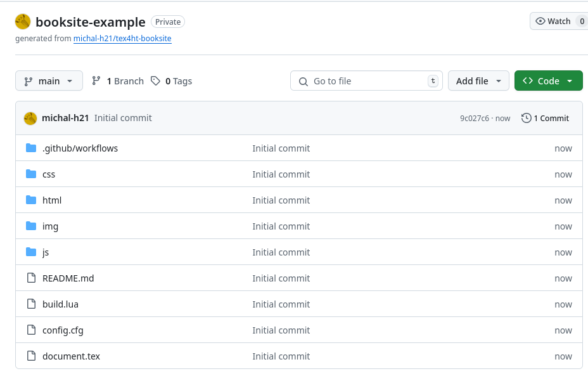588x376 pixels.
Task: Click the repository owner avatar beside booksite-example
Action: 23,22
